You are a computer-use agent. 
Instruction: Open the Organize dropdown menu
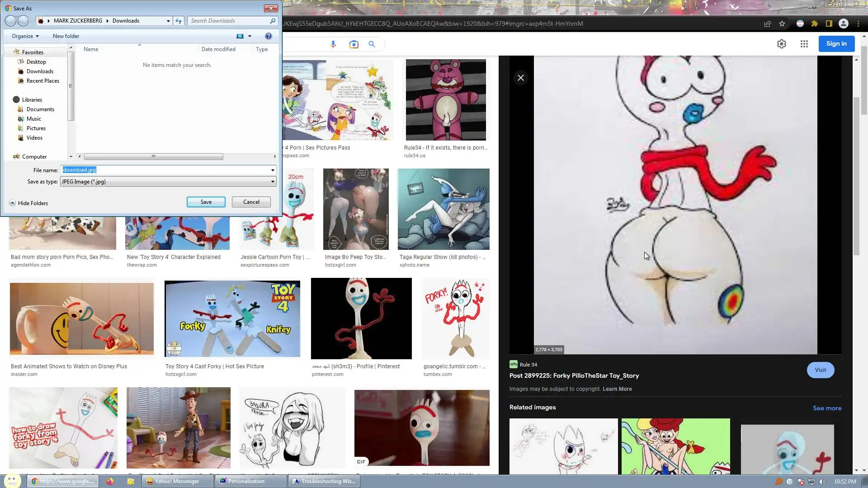(25, 36)
